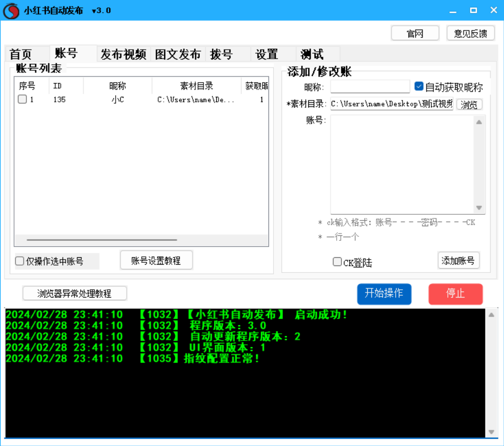The image size is (504, 446).
Task: Close the 小红书自动发布 window
Action: tap(494, 11)
